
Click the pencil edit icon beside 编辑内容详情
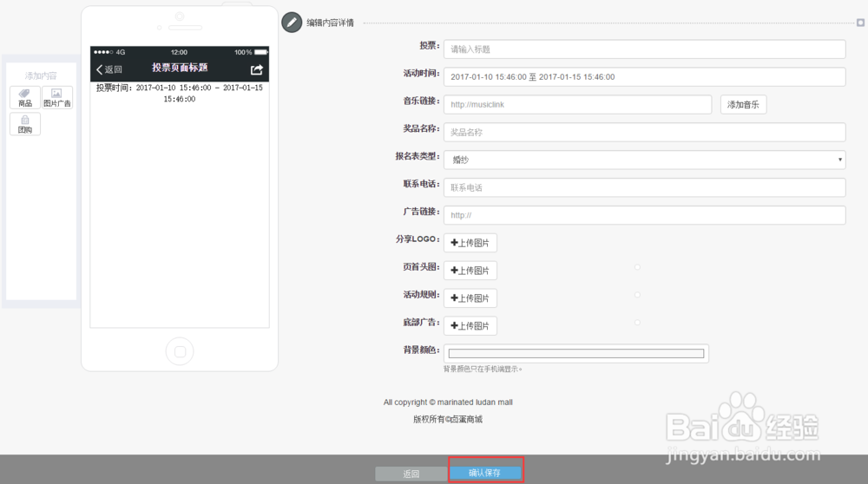pos(292,23)
